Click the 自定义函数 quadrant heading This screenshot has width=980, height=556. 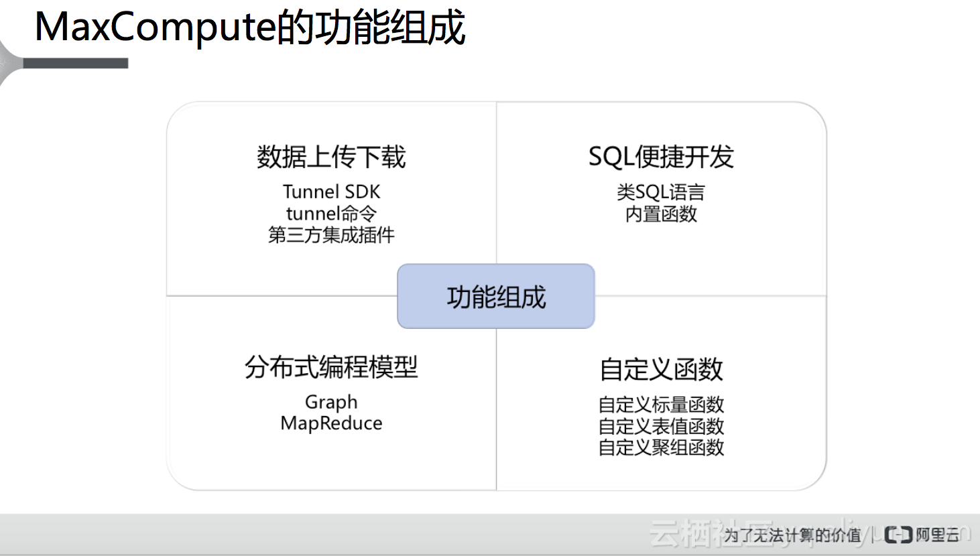click(x=660, y=369)
